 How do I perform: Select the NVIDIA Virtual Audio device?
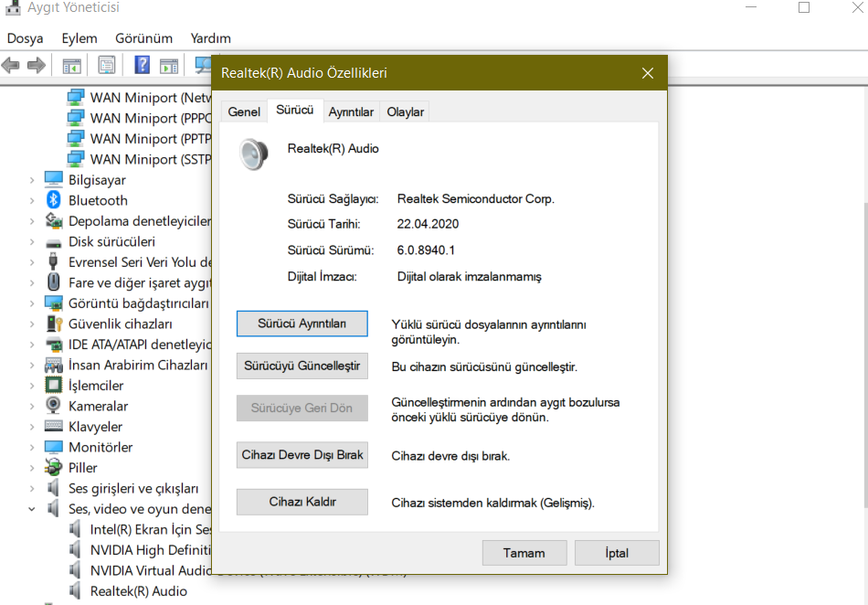(151, 570)
